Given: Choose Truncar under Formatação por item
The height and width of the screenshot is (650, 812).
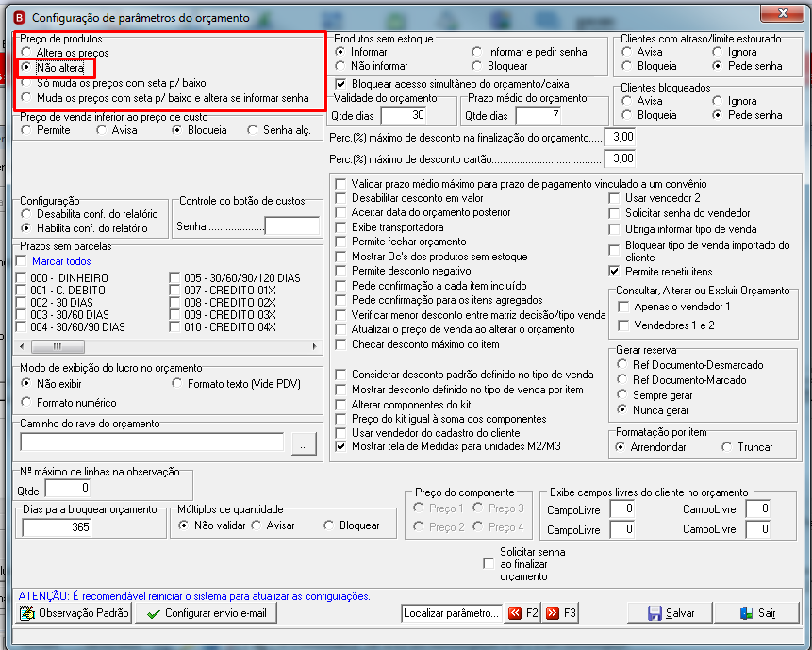Looking at the screenshot, I should pyautogui.click(x=727, y=447).
